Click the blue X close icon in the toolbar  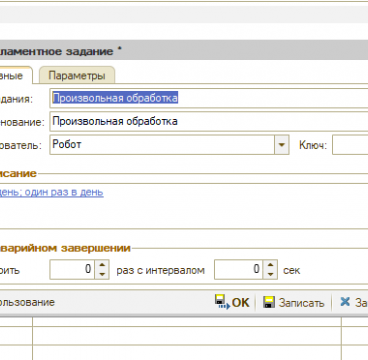(x=345, y=302)
